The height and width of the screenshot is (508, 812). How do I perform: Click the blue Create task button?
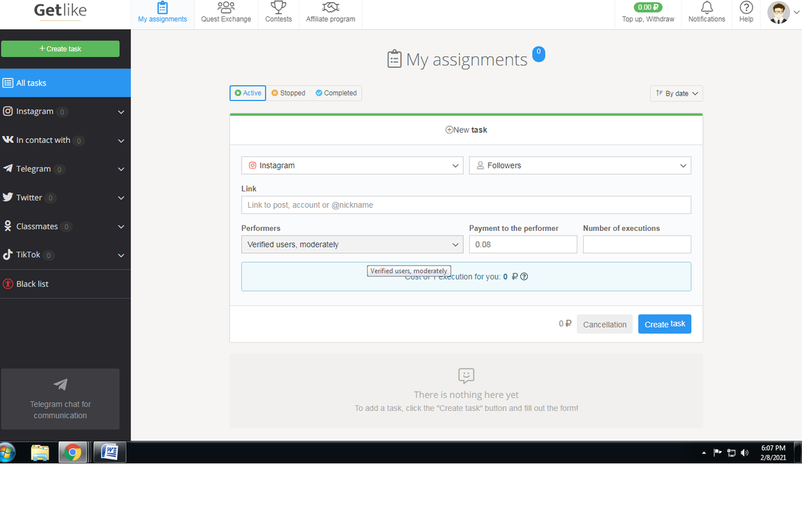(x=664, y=324)
